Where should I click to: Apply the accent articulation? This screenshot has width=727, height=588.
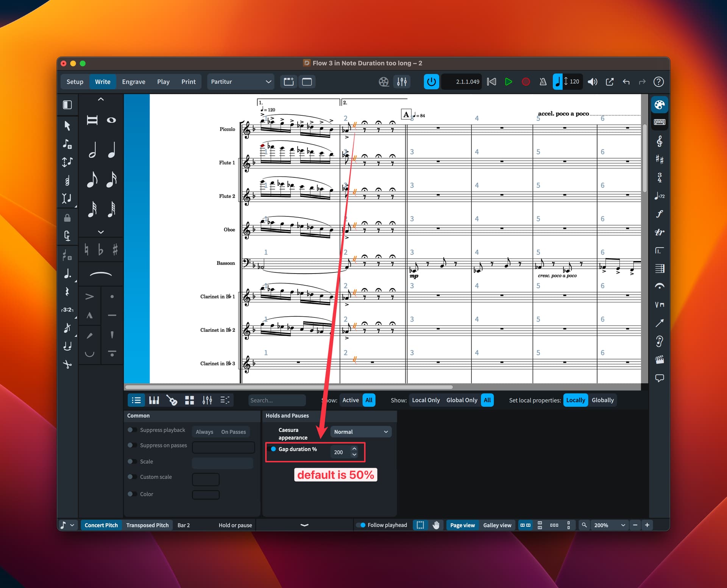[x=89, y=297]
